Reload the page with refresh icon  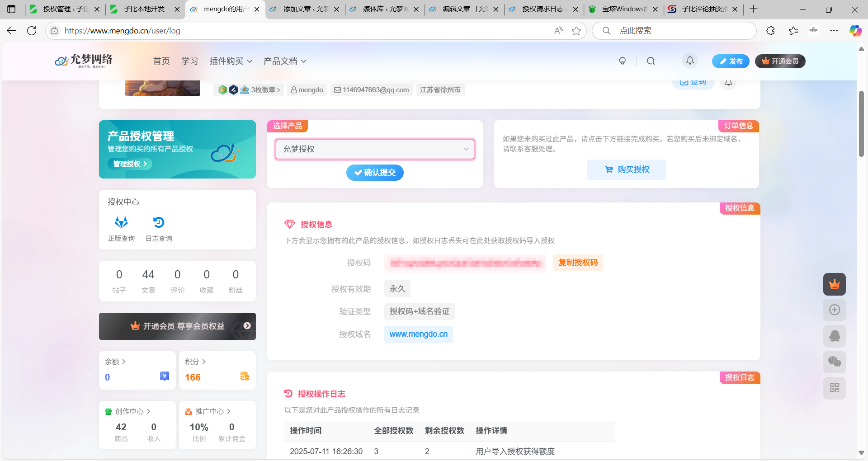[x=32, y=31]
